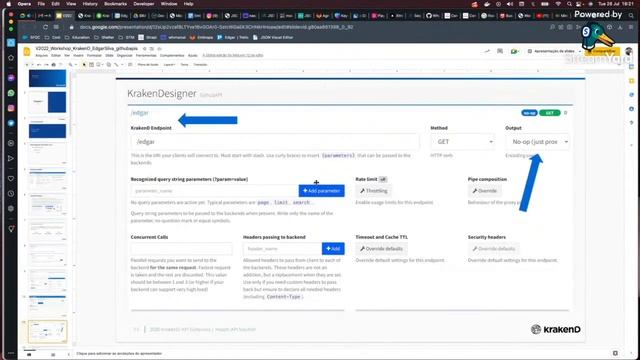Click the Compartilhar share button
640x360 pixels.
pyautogui.click(x=602, y=51)
